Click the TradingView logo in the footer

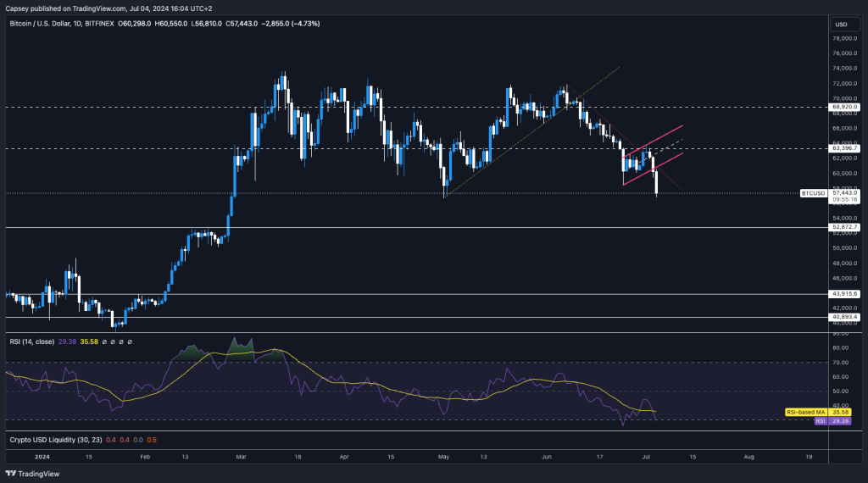pos(32,474)
